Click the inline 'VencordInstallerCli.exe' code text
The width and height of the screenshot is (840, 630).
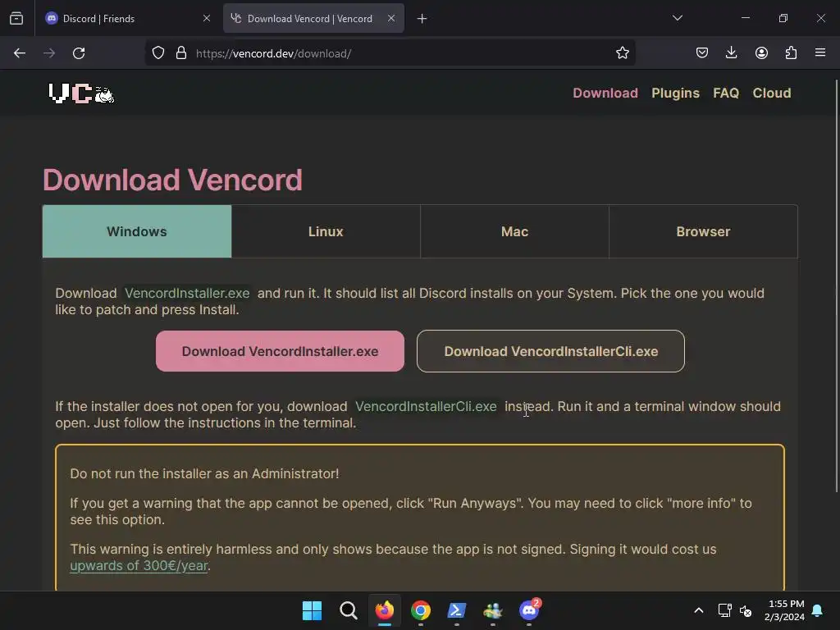(x=426, y=407)
